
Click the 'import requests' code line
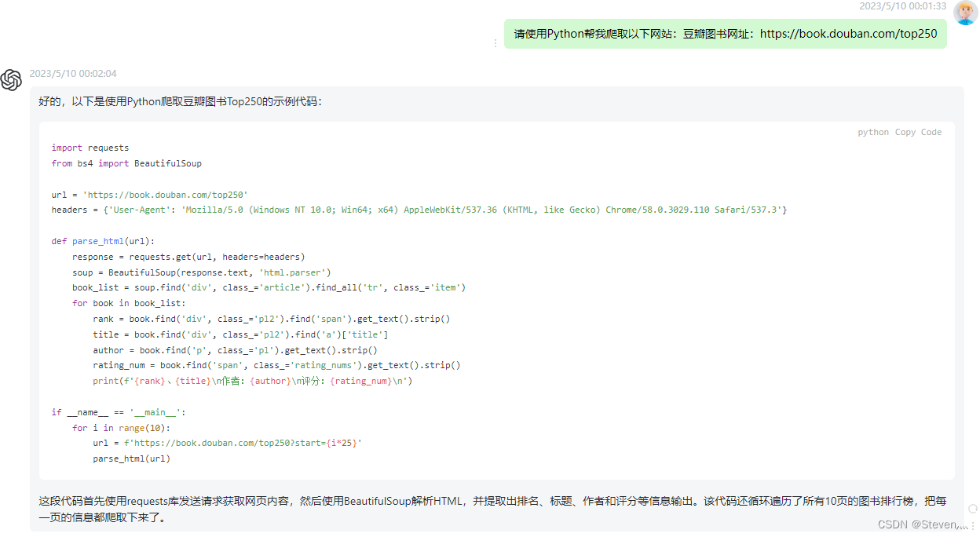[90, 148]
